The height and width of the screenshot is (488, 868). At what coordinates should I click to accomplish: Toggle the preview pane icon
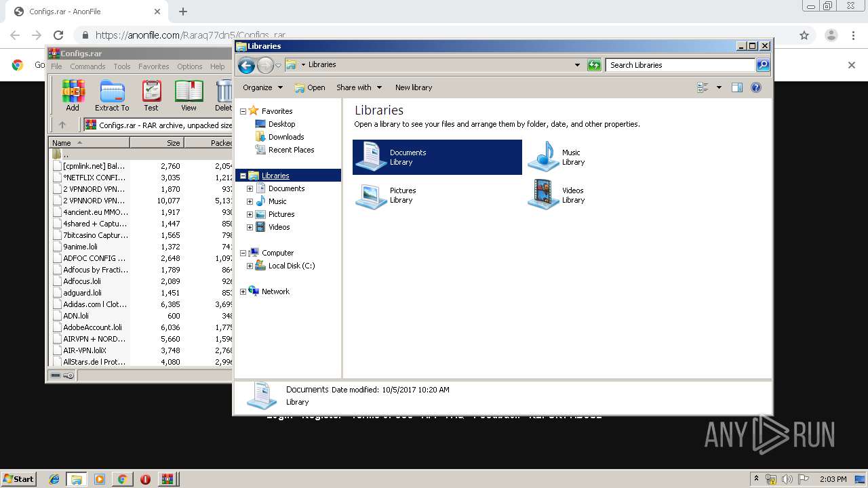click(737, 87)
